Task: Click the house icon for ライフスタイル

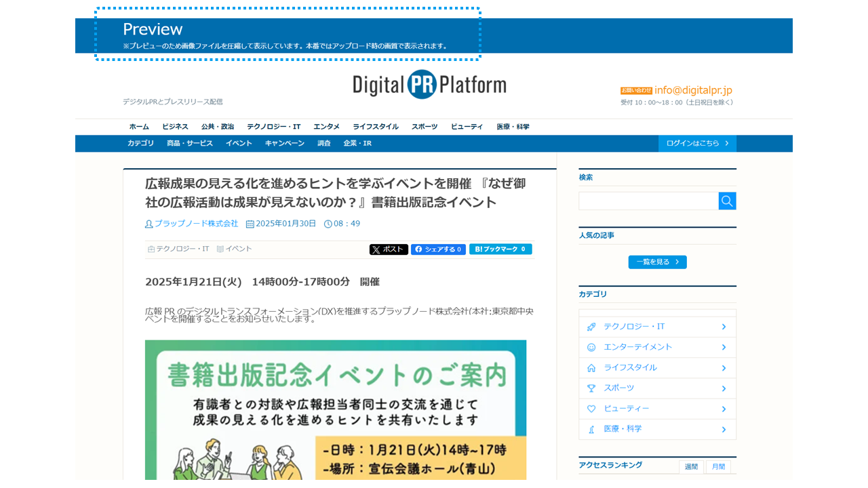Action: point(591,368)
